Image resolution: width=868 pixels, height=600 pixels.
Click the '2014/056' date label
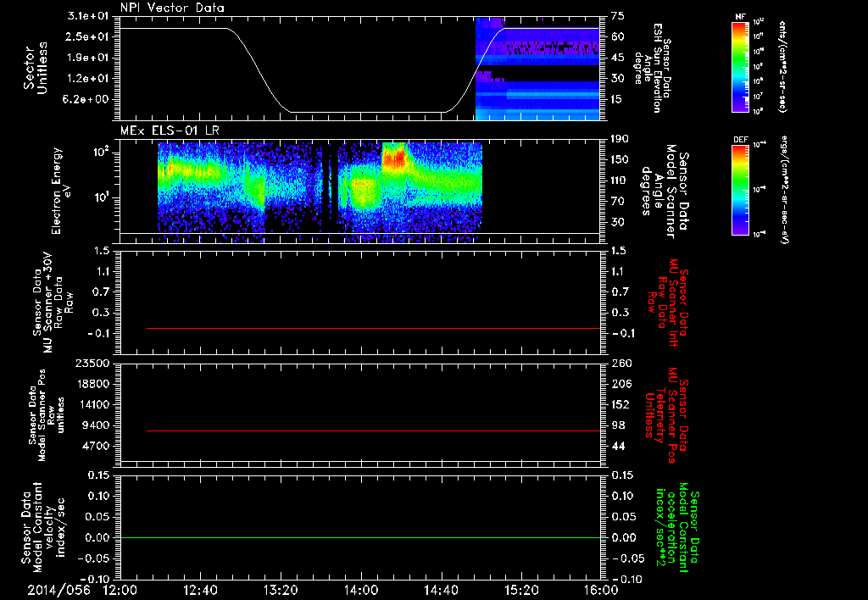pyautogui.click(x=59, y=590)
